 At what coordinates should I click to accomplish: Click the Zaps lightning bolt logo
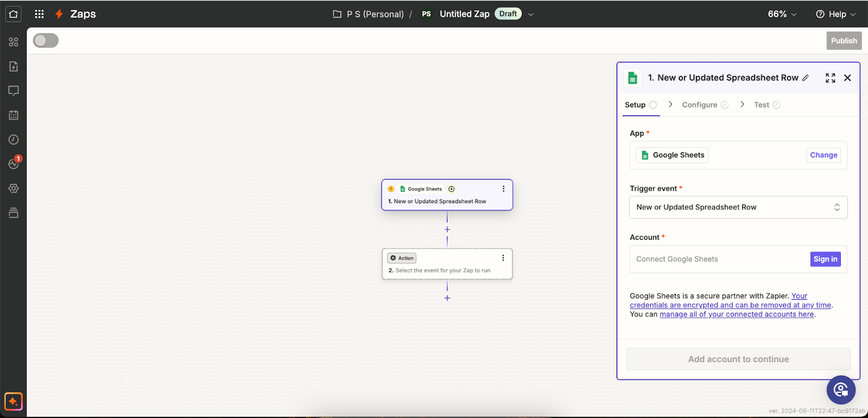click(x=59, y=14)
